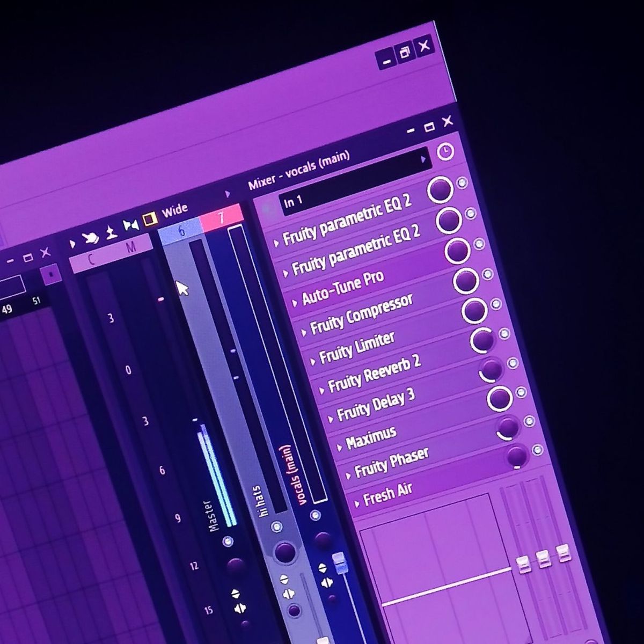Click the rightmost EQ band slider handle

[562, 553]
